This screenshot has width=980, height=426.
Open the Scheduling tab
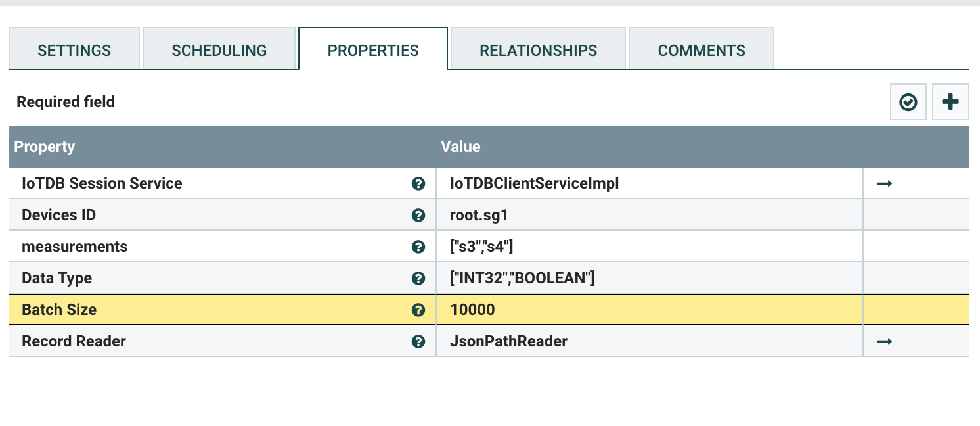219,49
